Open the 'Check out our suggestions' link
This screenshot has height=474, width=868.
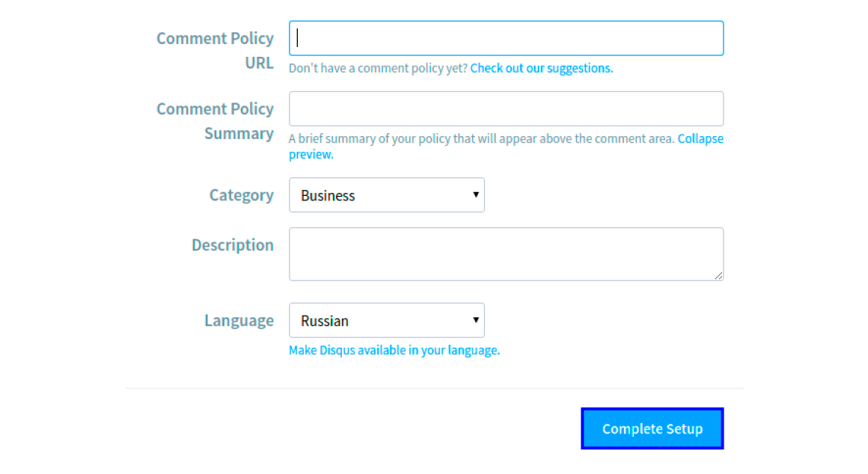click(542, 68)
